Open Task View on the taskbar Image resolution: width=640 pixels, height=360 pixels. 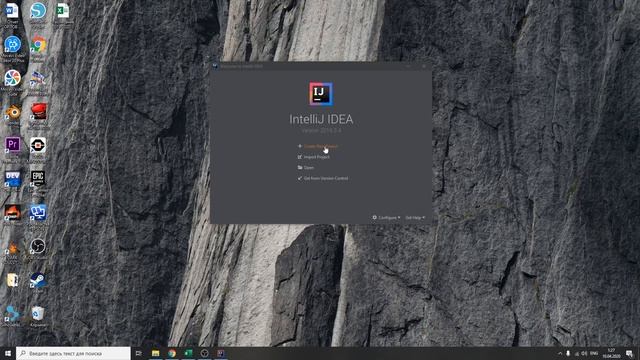(x=139, y=353)
